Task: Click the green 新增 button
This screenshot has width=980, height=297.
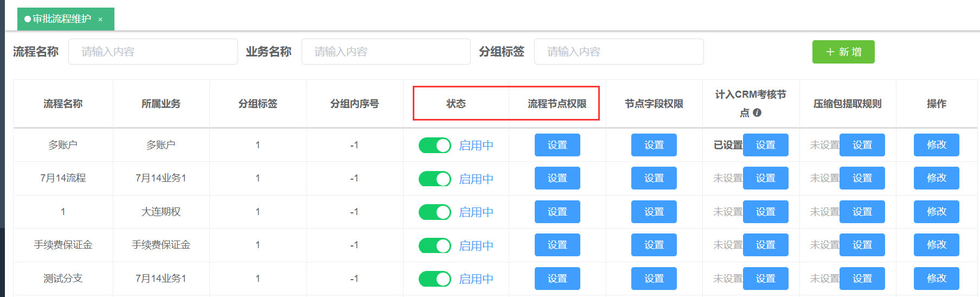Action: [843, 52]
